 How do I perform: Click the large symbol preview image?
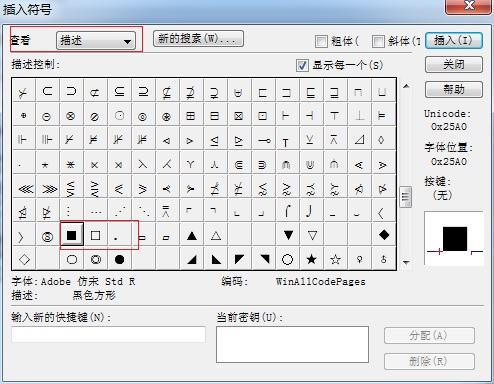click(454, 238)
